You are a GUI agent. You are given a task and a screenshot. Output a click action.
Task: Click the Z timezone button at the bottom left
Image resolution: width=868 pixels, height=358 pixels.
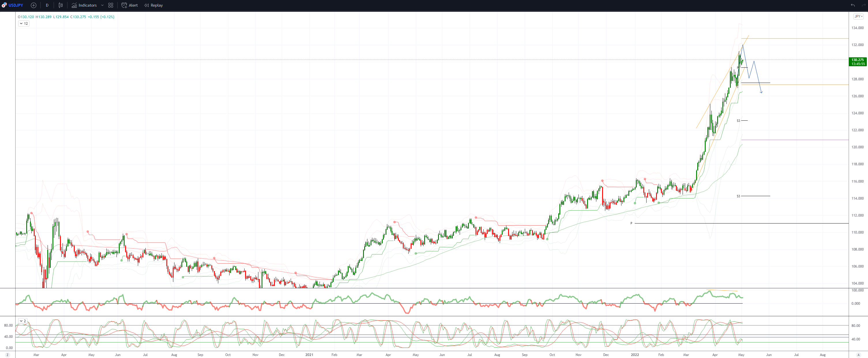[7, 355]
